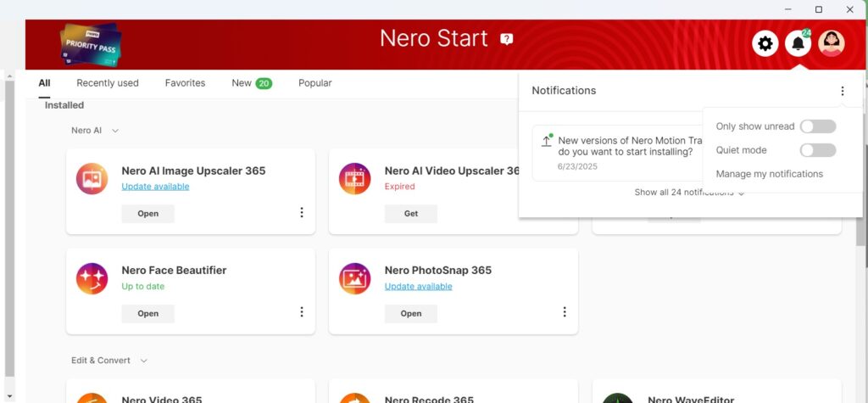Open more options for Nero AI Image Upscaler

click(x=302, y=212)
